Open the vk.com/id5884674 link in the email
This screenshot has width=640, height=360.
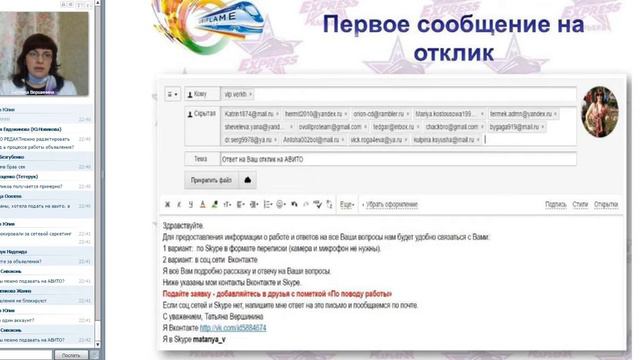tap(233, 328)
